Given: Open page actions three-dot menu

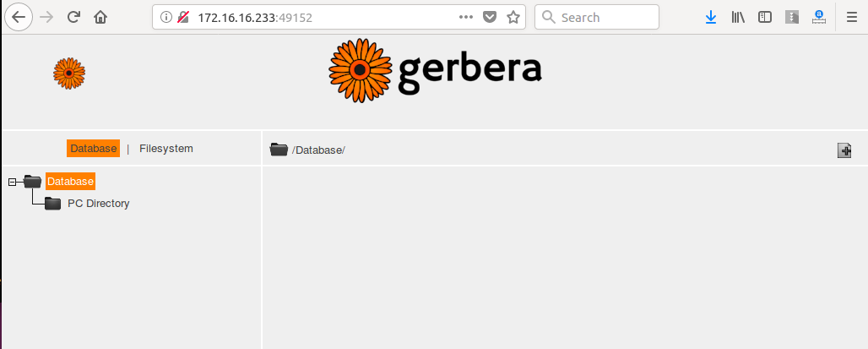Looking at the screenshot, I should (x=466, y=17).
